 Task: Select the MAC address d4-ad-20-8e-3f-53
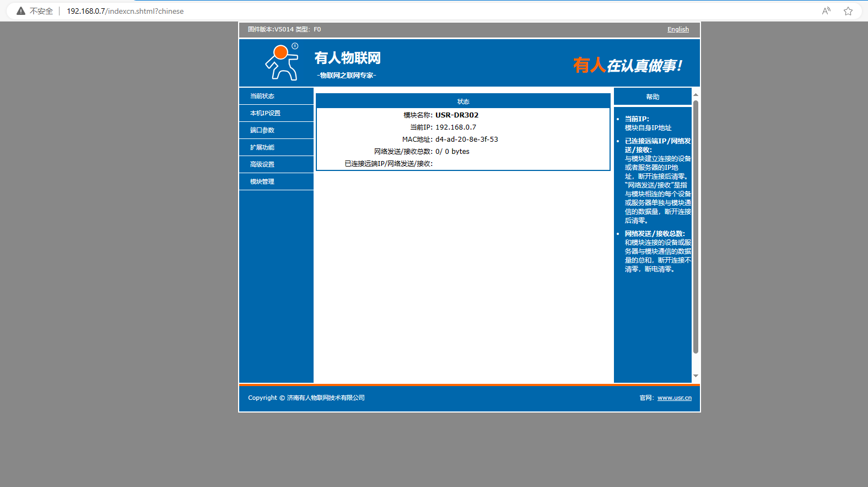(467, 140)
